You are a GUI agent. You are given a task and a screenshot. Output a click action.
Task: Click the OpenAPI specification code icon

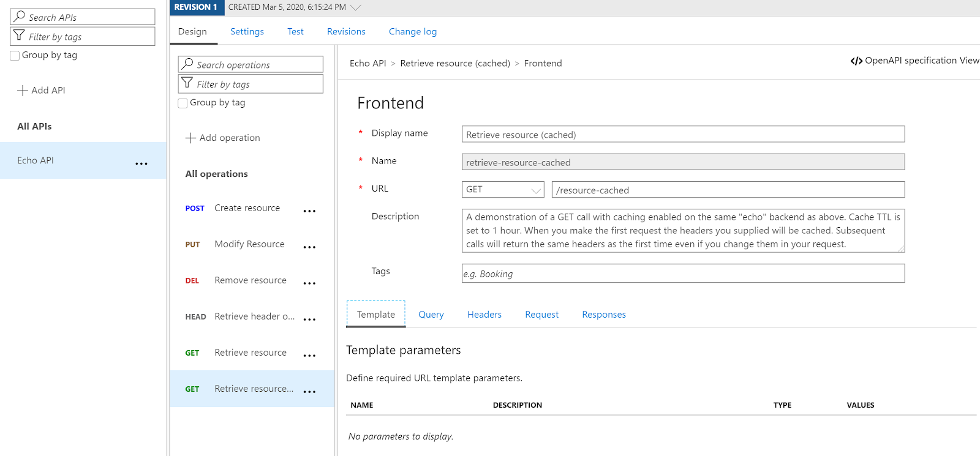[x=856, y=61]
